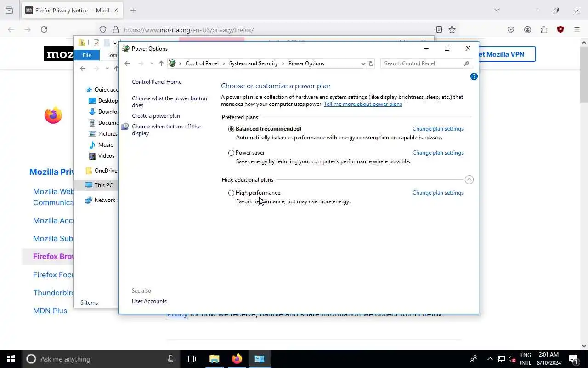588x368 pixels.
Task: Select Desktop folder in File Explorer sidebar
Action: click(103, 101)
